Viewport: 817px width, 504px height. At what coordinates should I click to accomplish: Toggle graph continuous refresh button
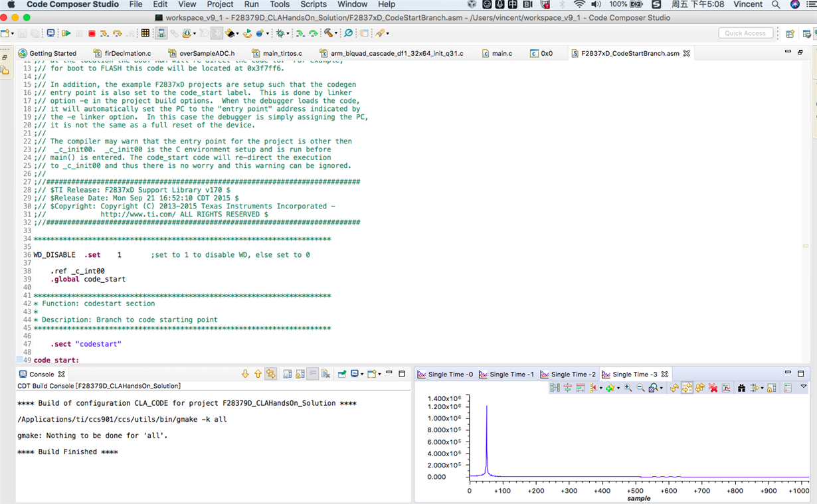click(687, 388)
